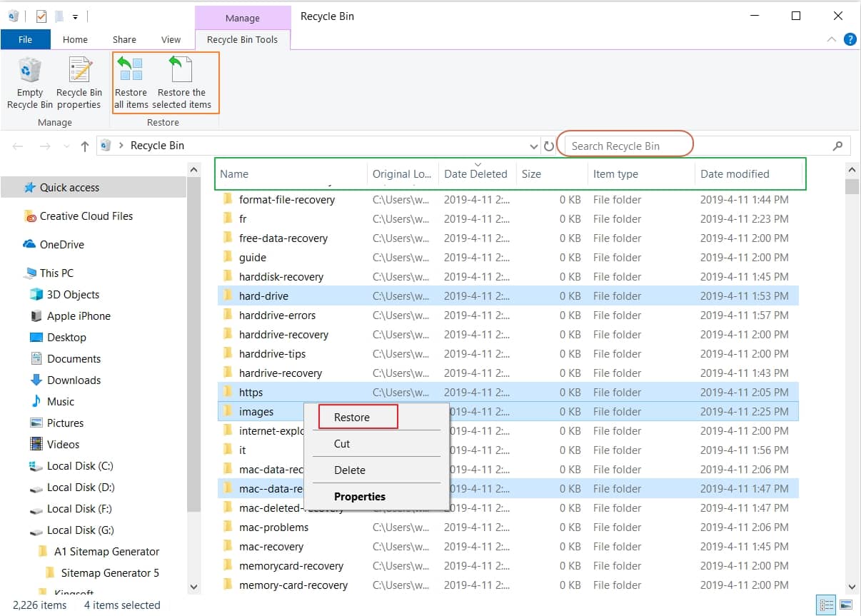Open the File tab
Image resolution: width=861 pixels, height=616 pixels.
[x=25, y=39]
